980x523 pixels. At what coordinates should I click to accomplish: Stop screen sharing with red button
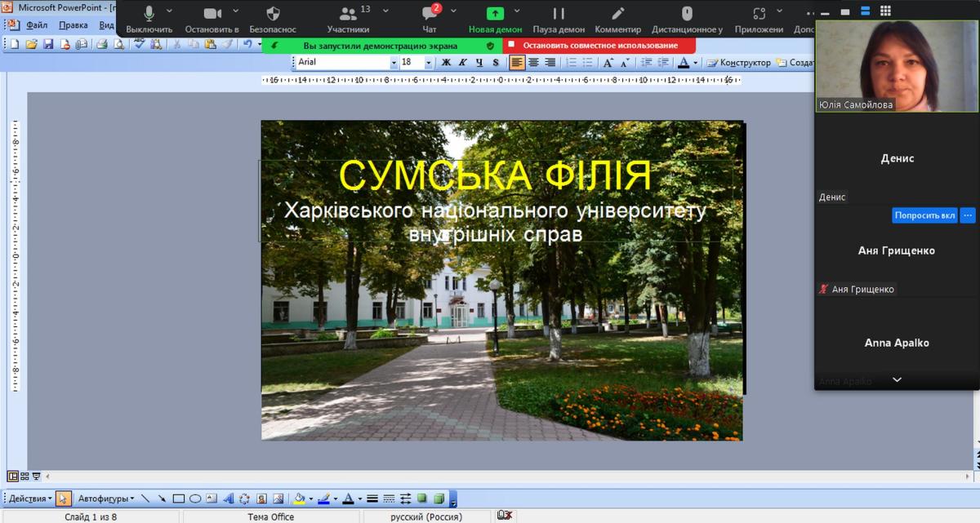coord(599,46)
